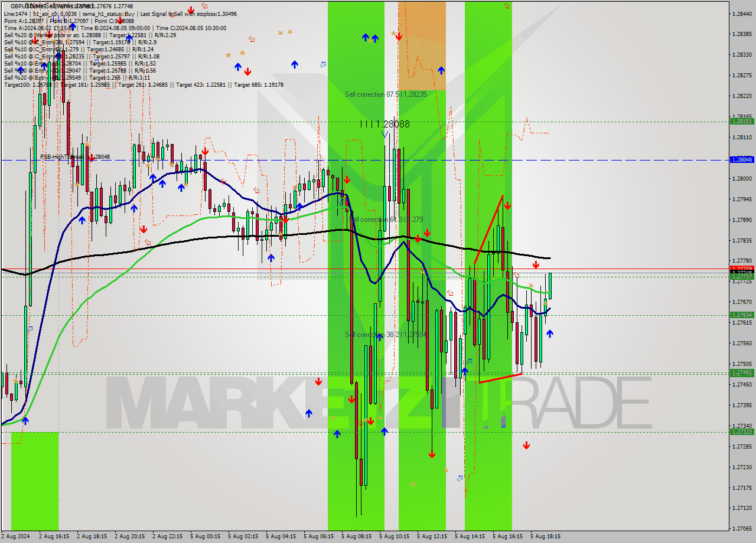Click the 'Time B:2024.08.05 09:00:00' info text
This screenshot has width=756, height=543.
point(116,28)
